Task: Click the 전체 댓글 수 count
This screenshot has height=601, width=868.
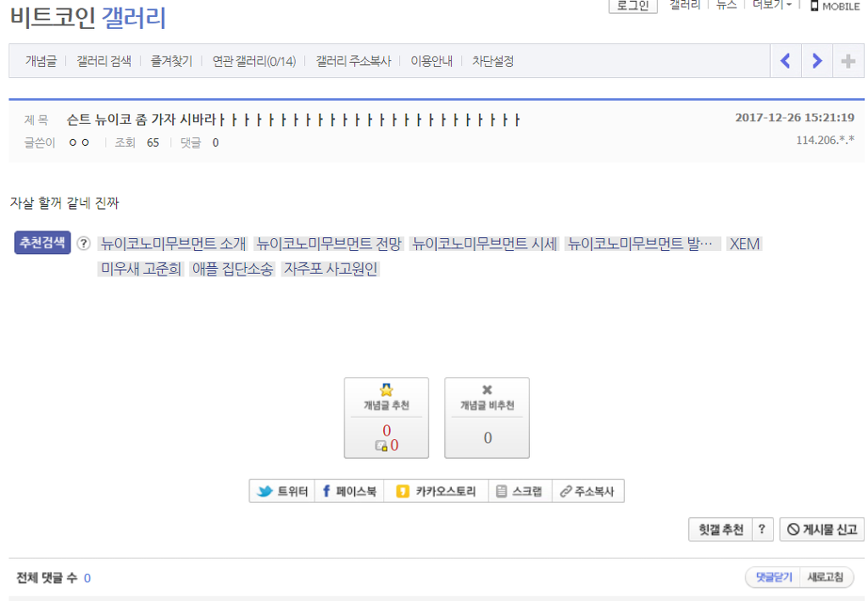Action: 87,578
